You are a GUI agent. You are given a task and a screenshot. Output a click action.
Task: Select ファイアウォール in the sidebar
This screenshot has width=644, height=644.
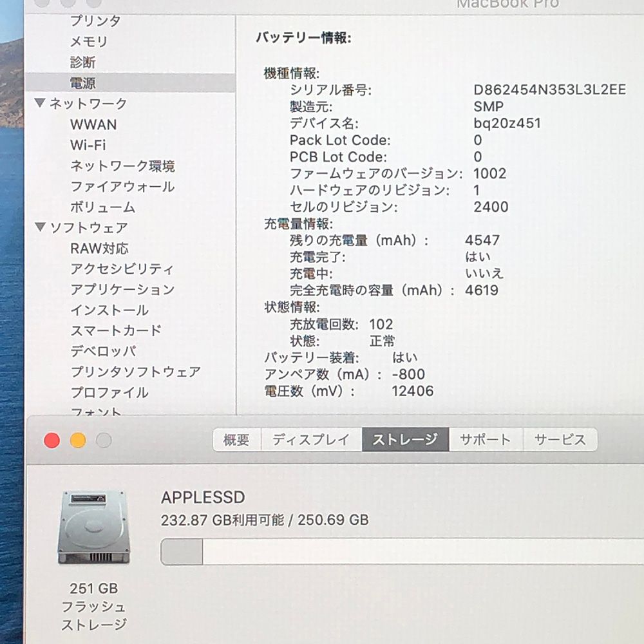122,186
